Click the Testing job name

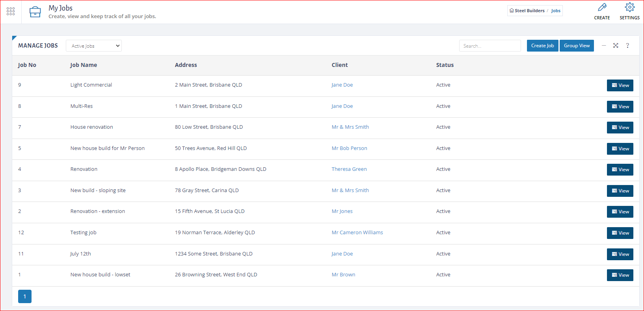point(83,232)
